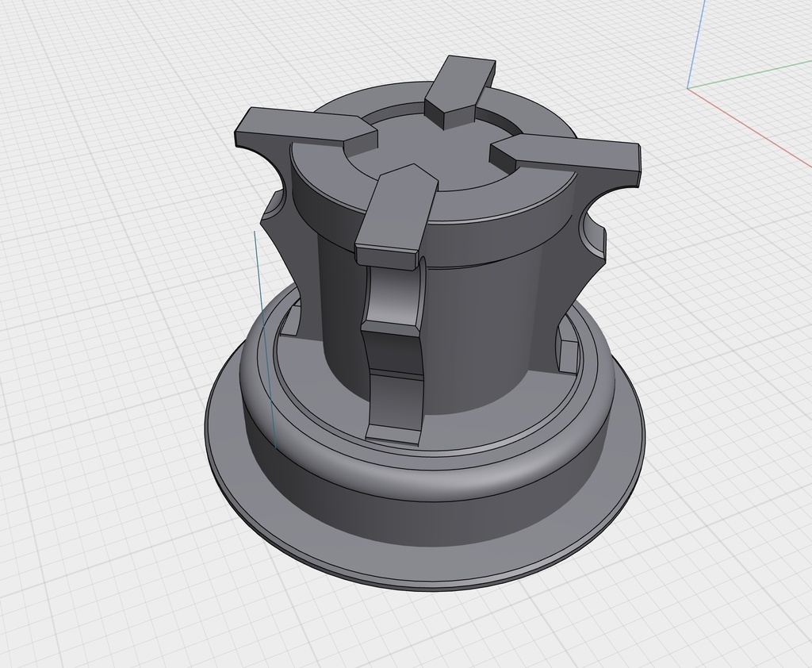Select the front-facing arm on the model top

[398, 215]
